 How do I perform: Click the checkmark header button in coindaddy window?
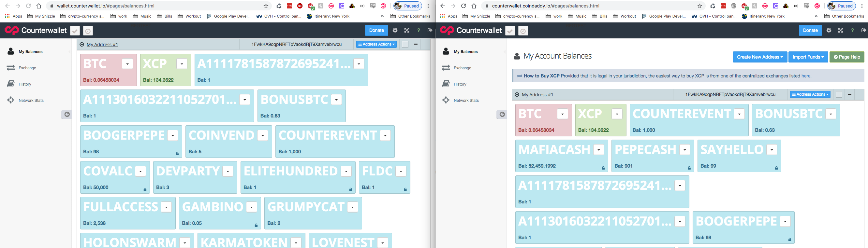point(510,31)
